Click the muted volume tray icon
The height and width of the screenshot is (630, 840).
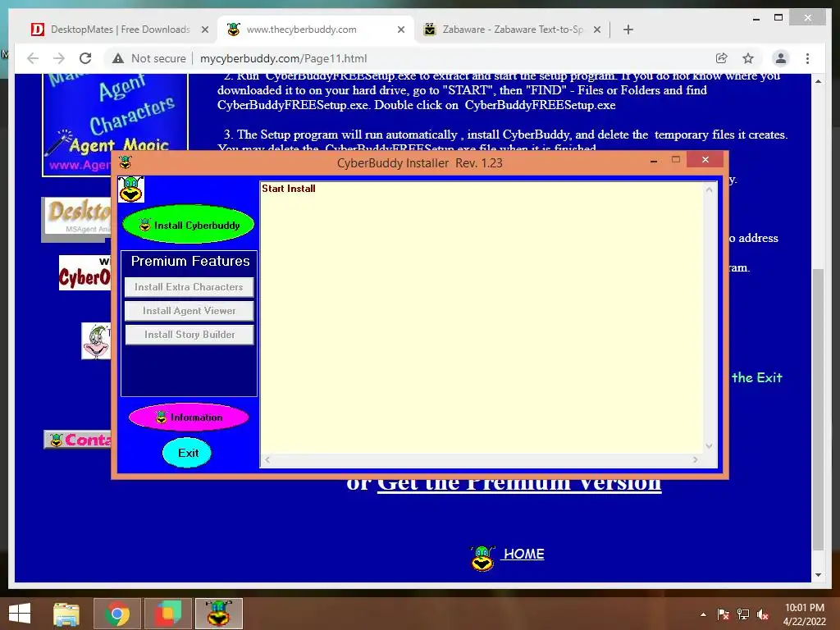click(x=763, y=614)
